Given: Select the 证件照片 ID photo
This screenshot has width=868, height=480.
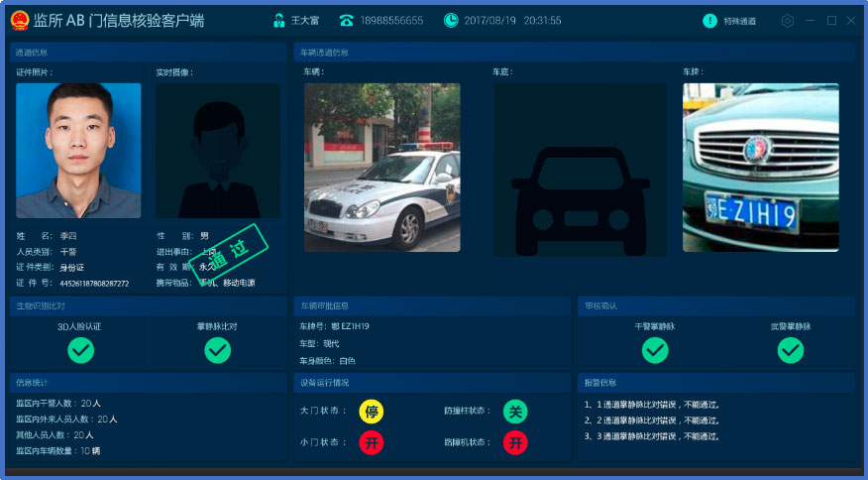Looking at the screenshot, I should [78, 151].
